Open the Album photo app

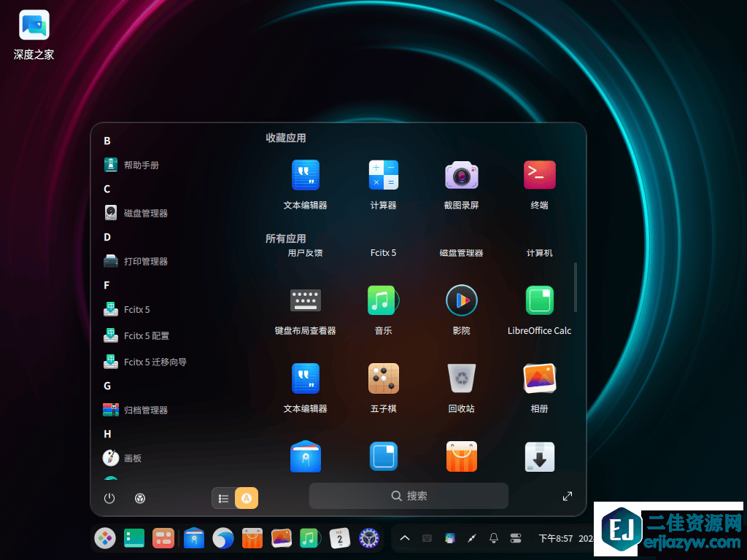pyautogui.click(x=539, y=378)
